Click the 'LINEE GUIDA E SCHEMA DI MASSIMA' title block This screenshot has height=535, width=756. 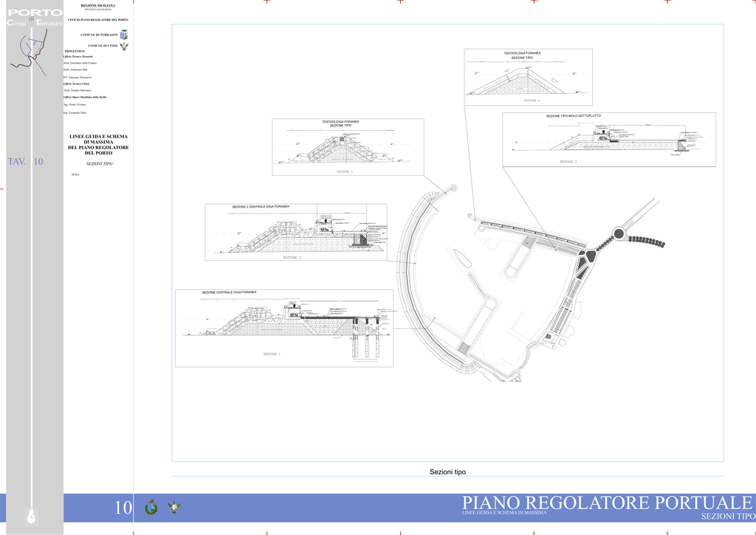coord(98,145)
